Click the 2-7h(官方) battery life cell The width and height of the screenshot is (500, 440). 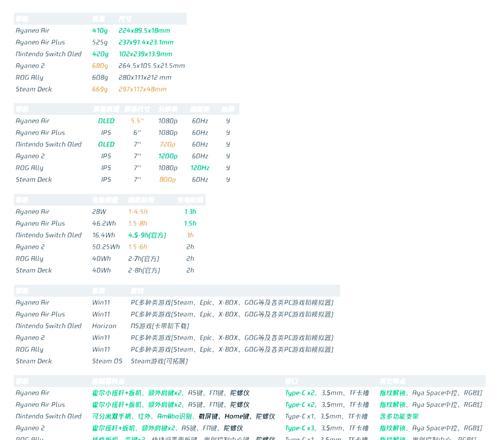click(144, 259)
